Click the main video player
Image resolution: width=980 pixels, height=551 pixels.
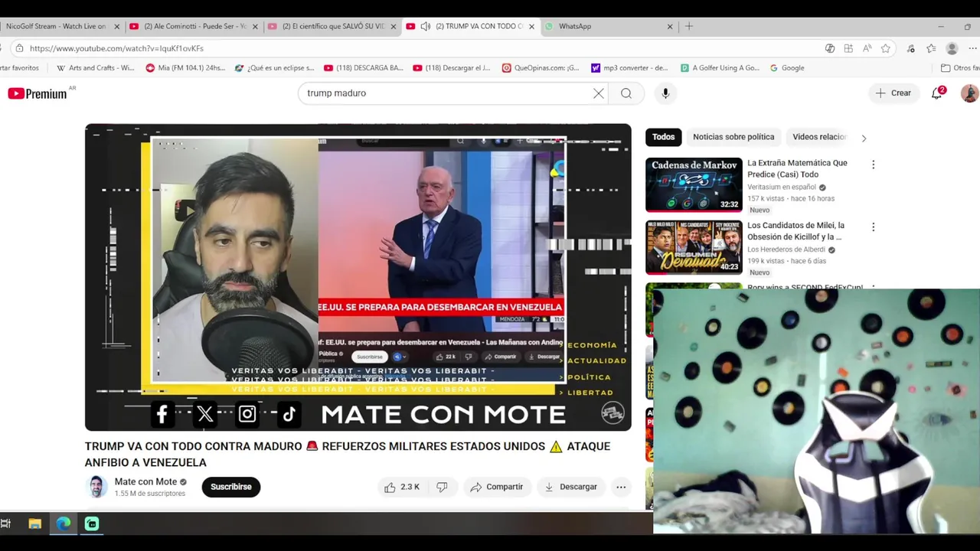click(x=358, y=277)
